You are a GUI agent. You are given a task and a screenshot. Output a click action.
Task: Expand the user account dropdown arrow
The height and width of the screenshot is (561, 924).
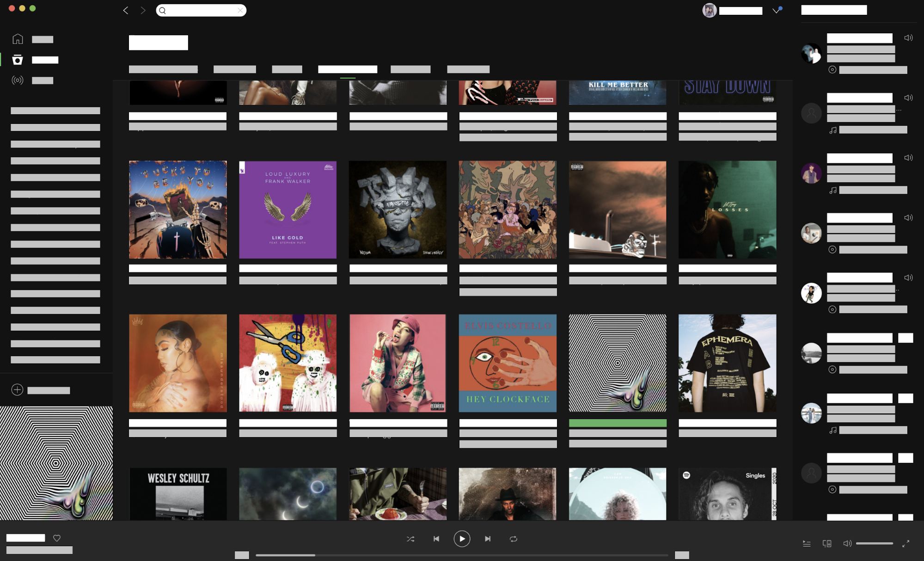[x=776, y=11]
